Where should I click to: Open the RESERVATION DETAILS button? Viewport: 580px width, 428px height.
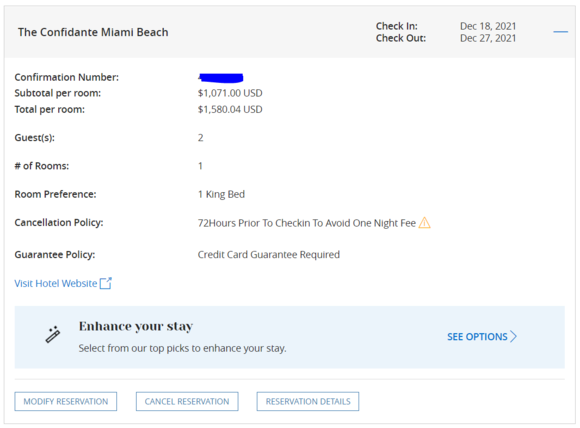[308, 401]
